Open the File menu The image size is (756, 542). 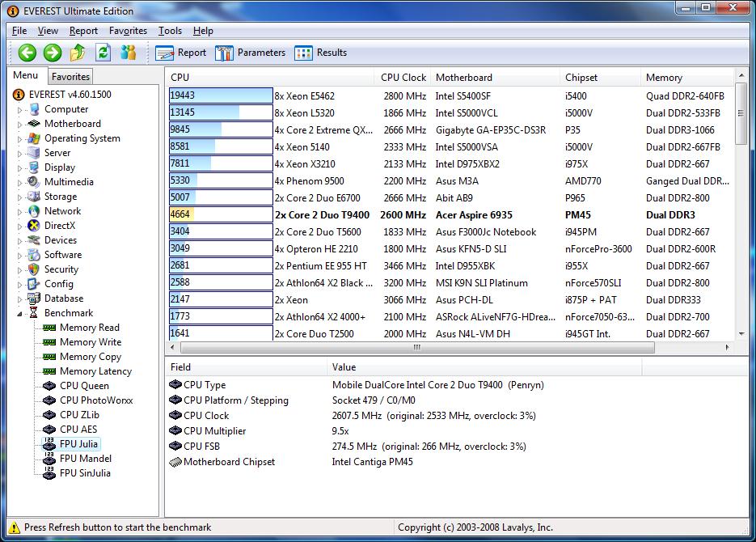[19, 31]
